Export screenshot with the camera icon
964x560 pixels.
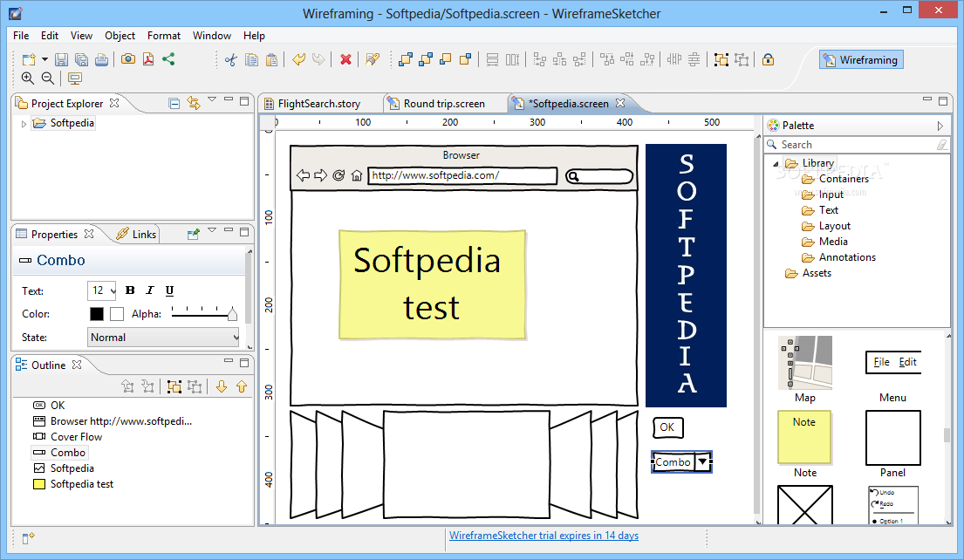tap(128, 59)
